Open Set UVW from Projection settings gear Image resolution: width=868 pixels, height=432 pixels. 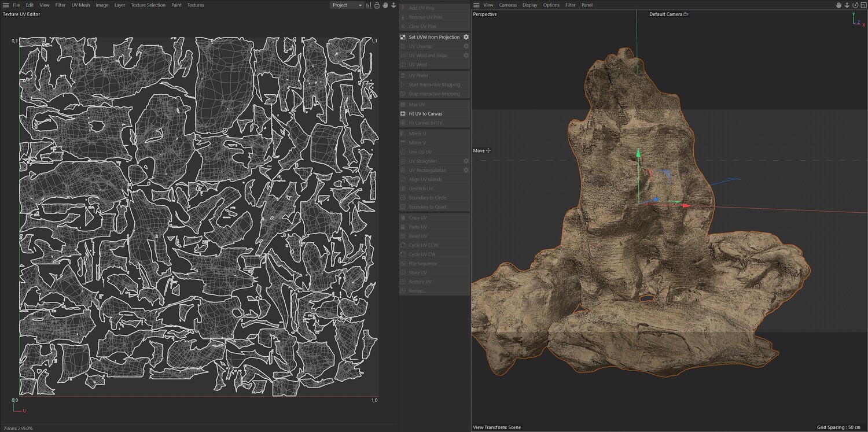pos(466,37)
